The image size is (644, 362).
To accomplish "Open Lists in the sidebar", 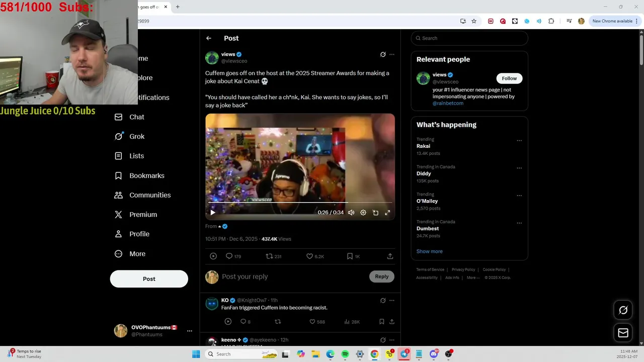I will pyautogui.click(x=129, y=156).
